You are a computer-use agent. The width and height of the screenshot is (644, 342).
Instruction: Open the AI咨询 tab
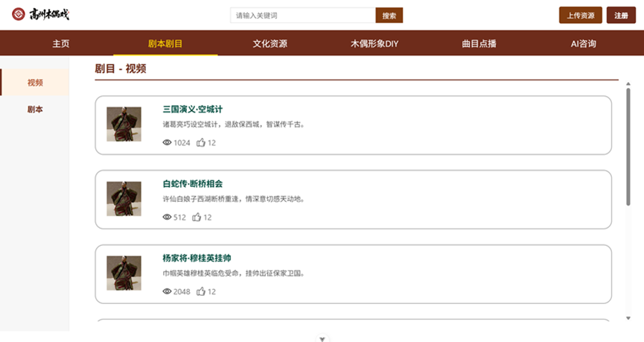tap(583, 44)
